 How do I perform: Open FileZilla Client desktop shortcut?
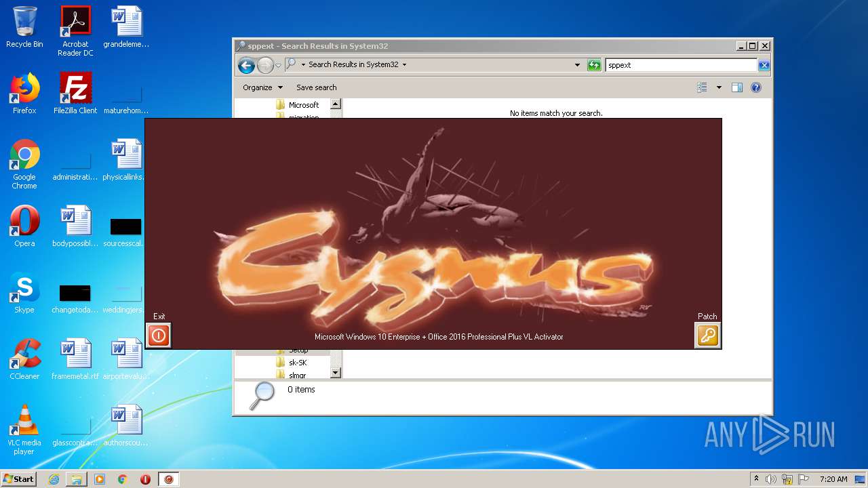[75, 94]
